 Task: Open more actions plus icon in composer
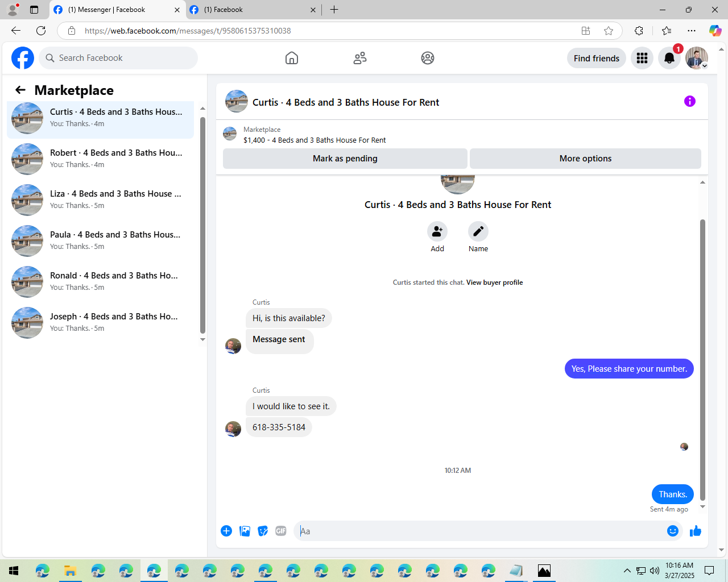point(226,531)
